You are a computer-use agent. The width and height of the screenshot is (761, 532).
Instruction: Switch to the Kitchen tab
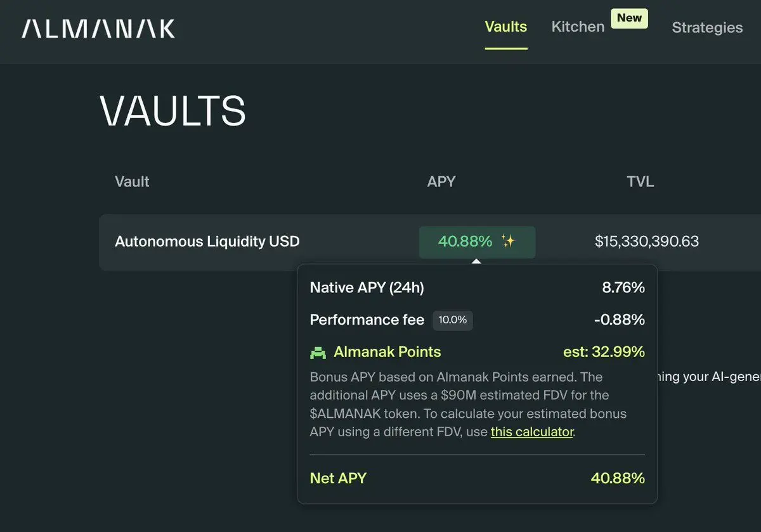(578, 27)
